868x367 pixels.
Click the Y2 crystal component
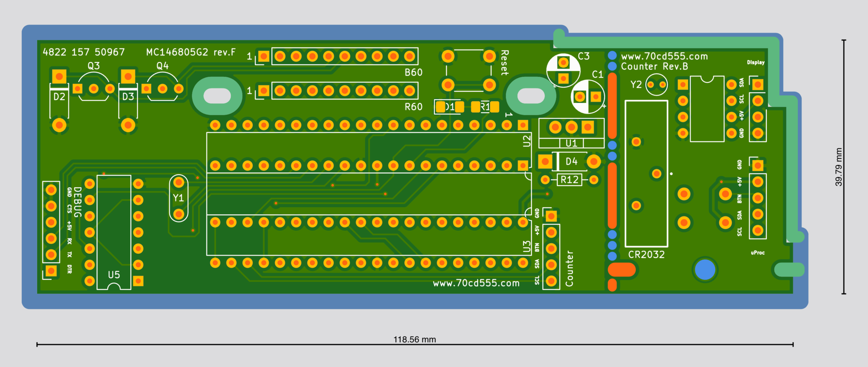tap(656, 85)
